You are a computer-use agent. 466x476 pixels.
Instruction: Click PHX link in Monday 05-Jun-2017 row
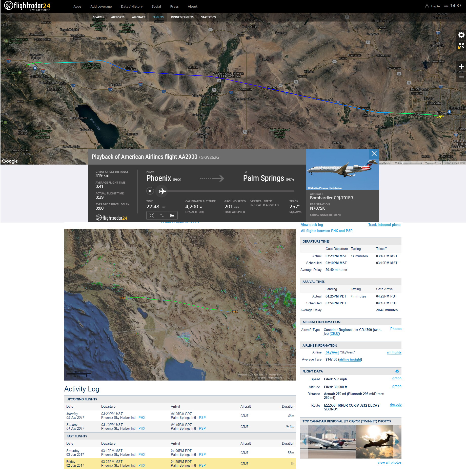click(x=142, y=418)
